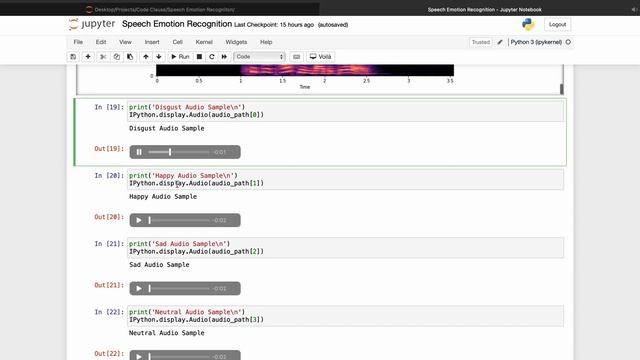Click the 'Neutral Audio Sample' output text

pyautogui.click(x=167, y=333)
